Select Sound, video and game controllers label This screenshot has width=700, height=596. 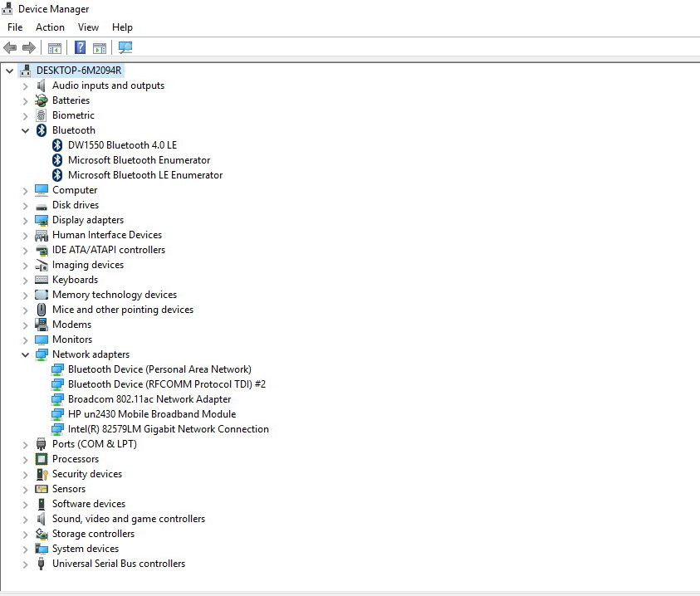129,519
